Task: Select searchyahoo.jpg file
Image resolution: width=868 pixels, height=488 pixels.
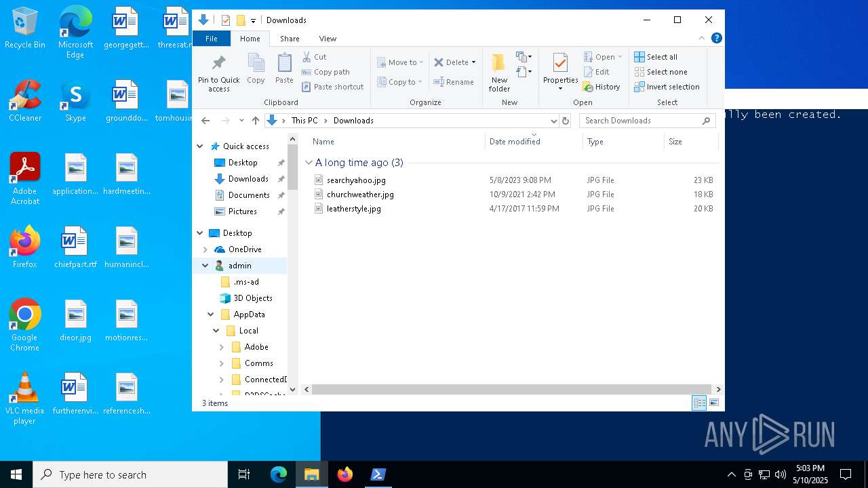Action: 356,180
